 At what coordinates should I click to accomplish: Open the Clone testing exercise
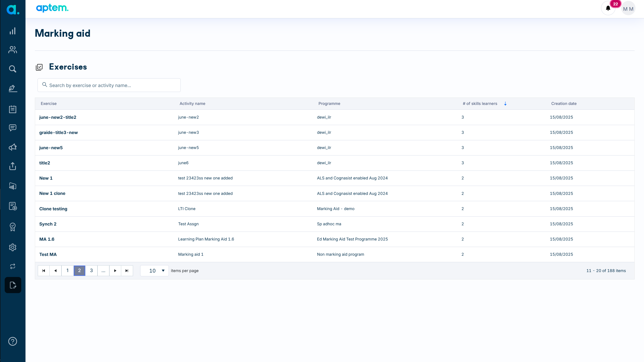point(53,209)
